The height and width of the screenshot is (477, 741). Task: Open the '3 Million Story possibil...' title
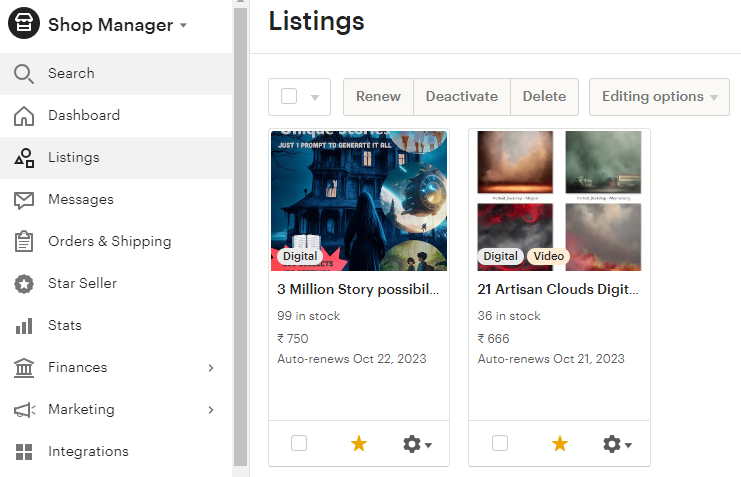click(358, 289)
